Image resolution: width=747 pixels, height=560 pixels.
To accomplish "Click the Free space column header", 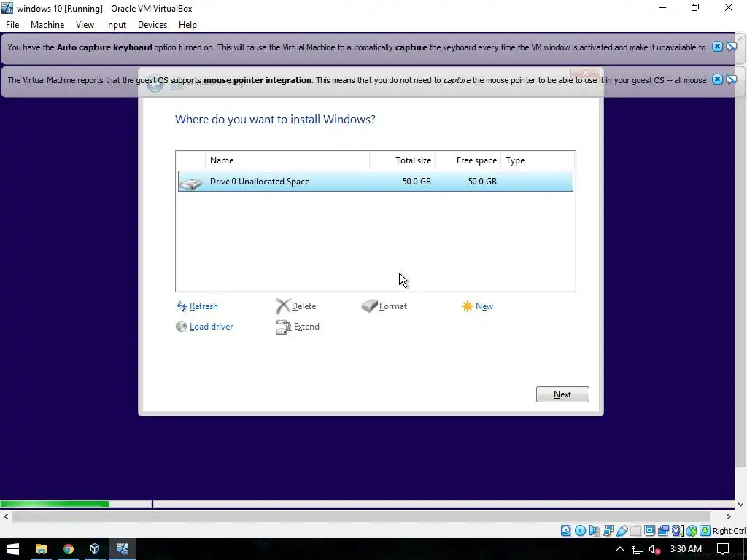I will [468, 160].
